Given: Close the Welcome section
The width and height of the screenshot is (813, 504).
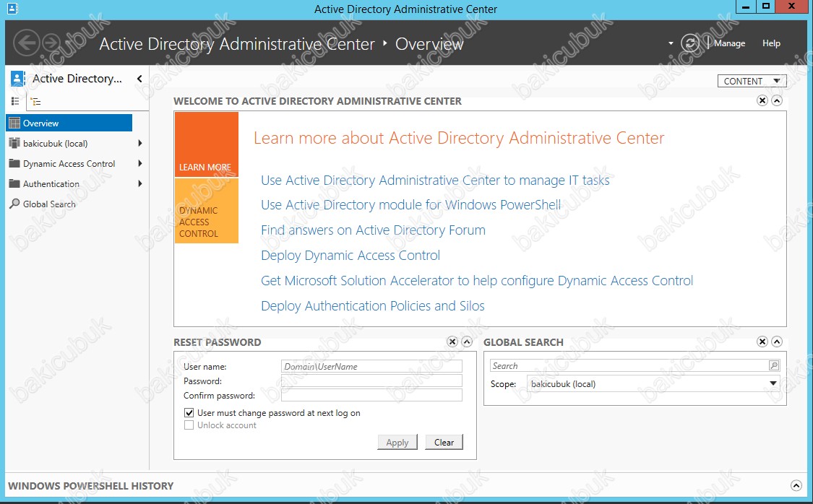Looking at the screenshot, I should click(762, 100).
